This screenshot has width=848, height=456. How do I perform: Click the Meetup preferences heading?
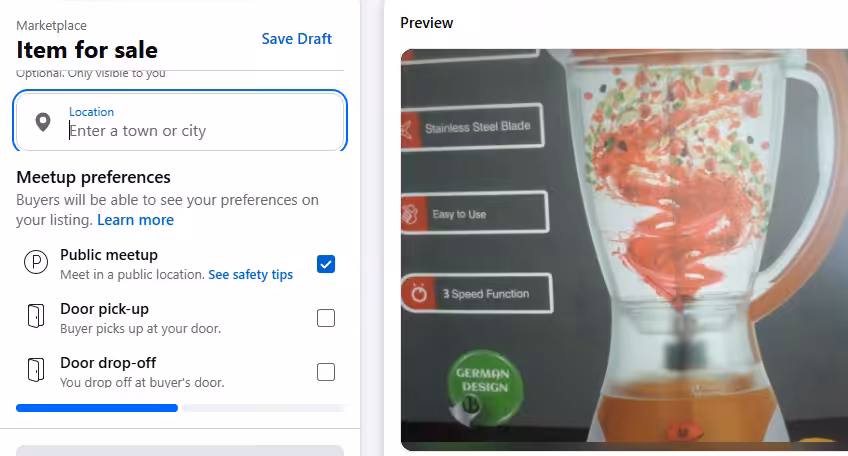click(x=93, y=177)
